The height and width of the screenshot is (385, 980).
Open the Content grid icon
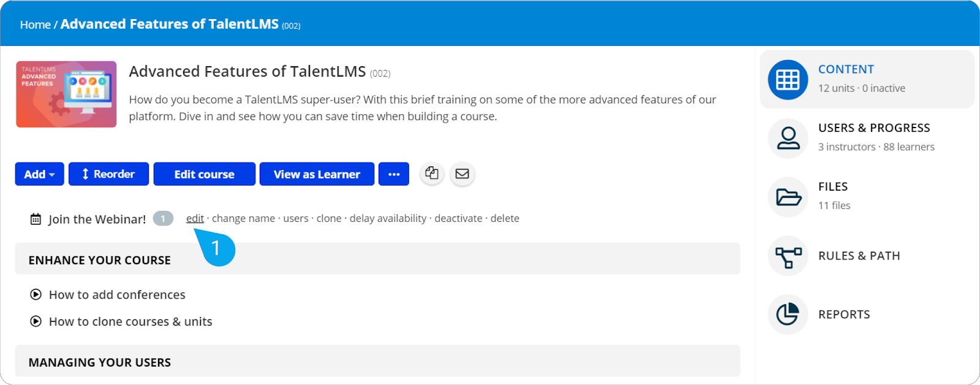pos(788,80)
